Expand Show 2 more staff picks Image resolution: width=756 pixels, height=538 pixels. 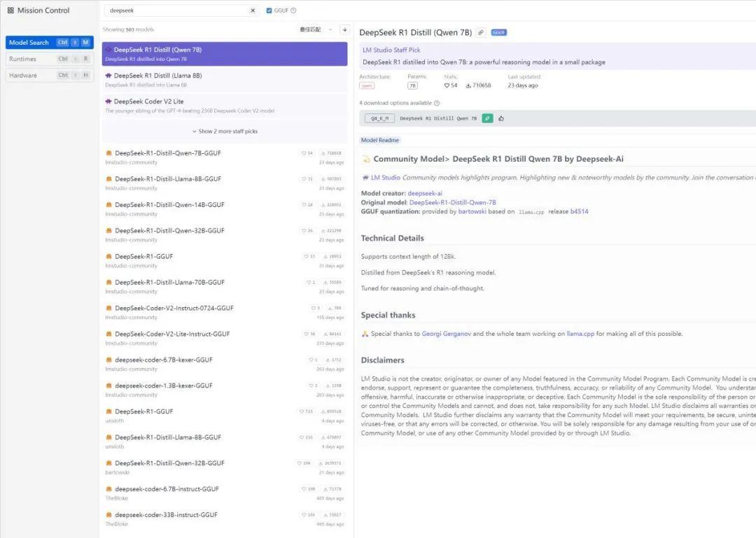point(225,131)
